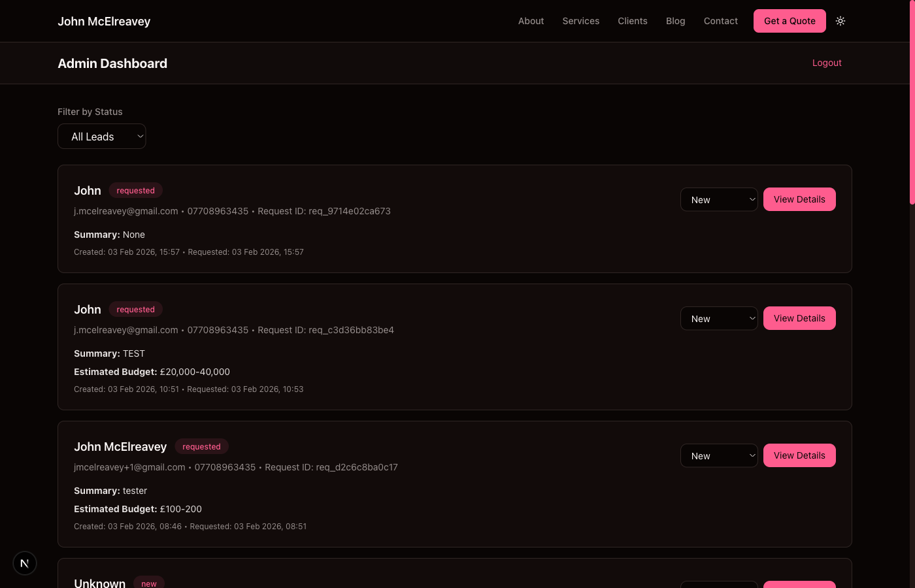The width and height of the screenshot is (915, 588).
Task: Click the Get a Quote button
Action: click(x=790, y=21)
